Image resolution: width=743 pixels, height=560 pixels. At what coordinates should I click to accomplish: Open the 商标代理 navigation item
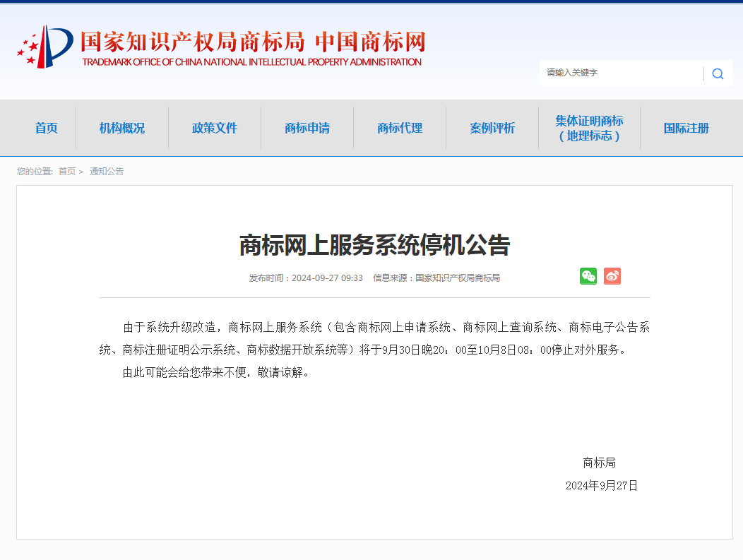click(x=400, y=128)
